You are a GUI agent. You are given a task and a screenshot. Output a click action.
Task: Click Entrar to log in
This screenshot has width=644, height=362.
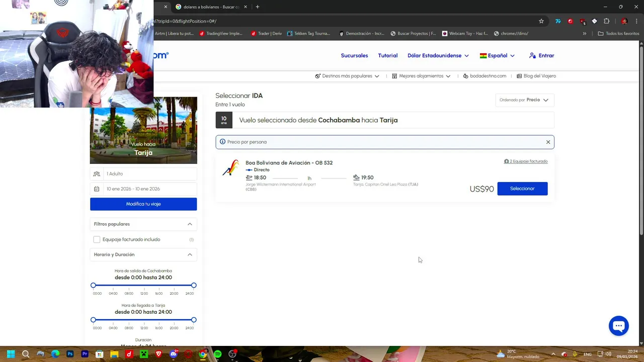[x=542, y=56]
